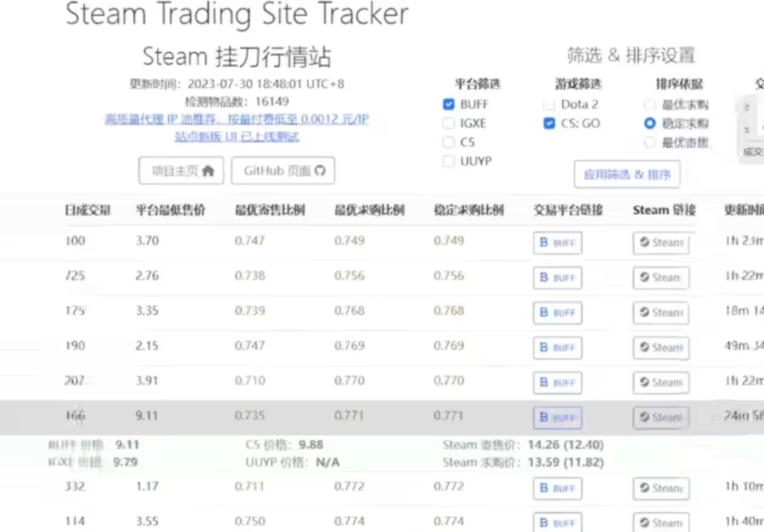Viewport: 764px width, 532px height.
Task: Select the selected middle sort radio option
Action: point(650,123)
